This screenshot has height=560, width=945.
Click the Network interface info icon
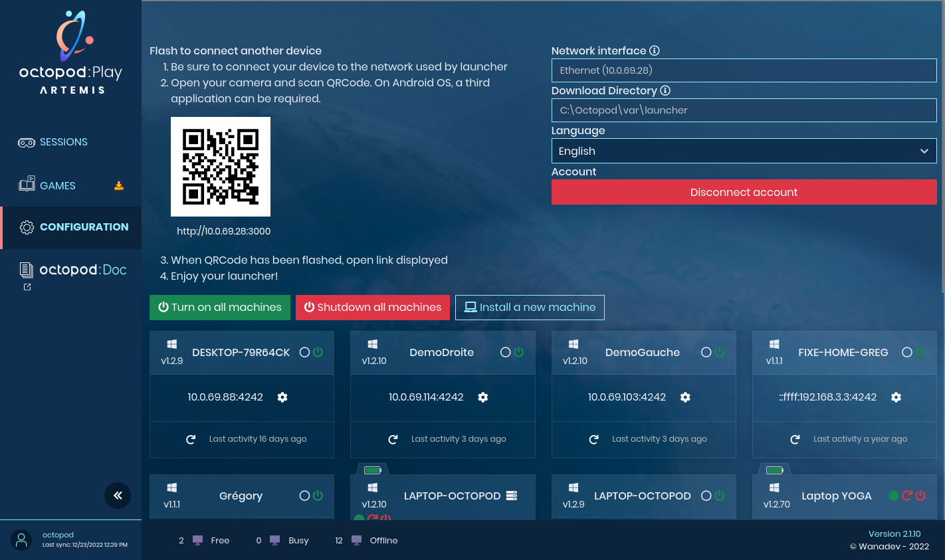pos(655,50)
